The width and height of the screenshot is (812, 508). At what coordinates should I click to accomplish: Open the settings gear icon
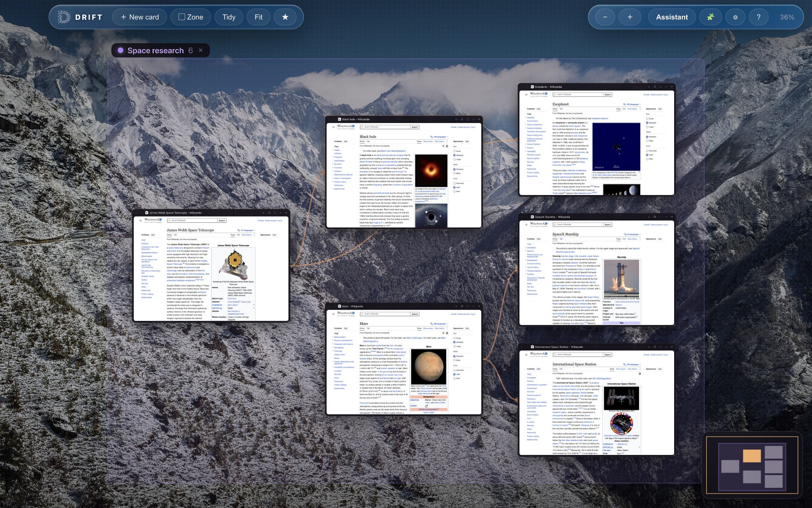[735, 17]
